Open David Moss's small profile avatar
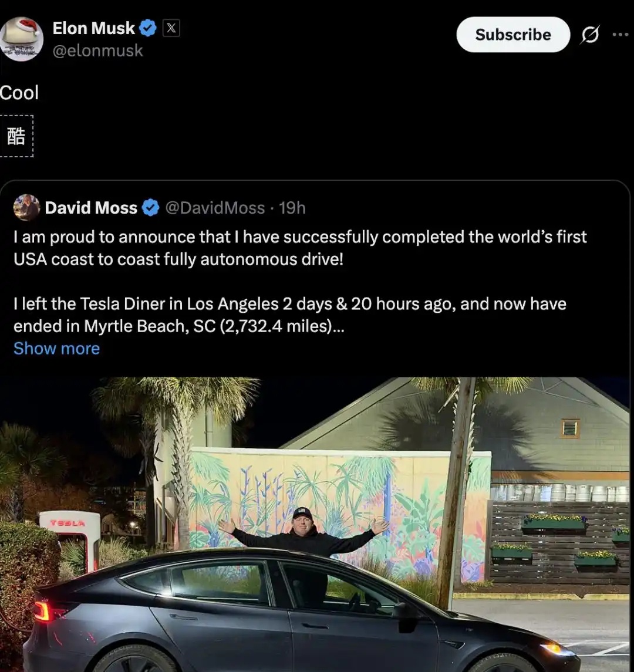This screenshot has width=634, height=672. click(26, 208)
